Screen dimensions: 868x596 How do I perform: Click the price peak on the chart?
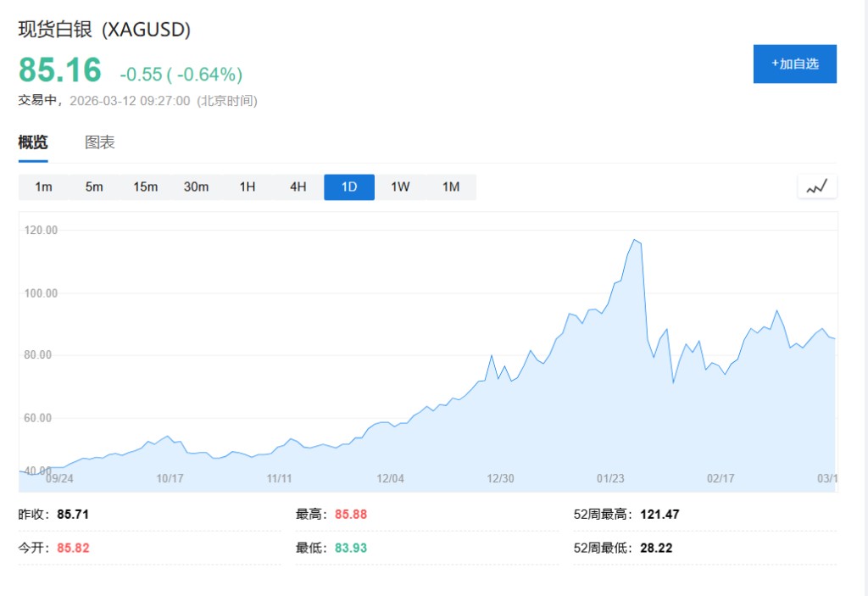point(634,241)
